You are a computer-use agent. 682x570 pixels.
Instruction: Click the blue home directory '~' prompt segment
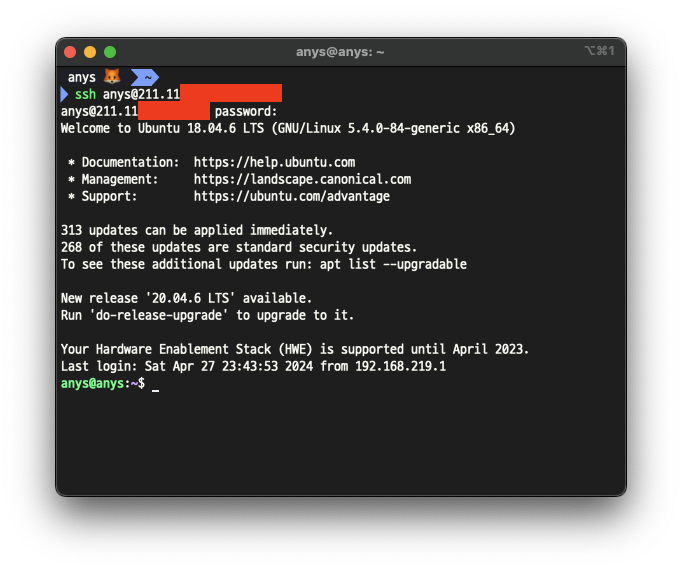click(144, 77)
